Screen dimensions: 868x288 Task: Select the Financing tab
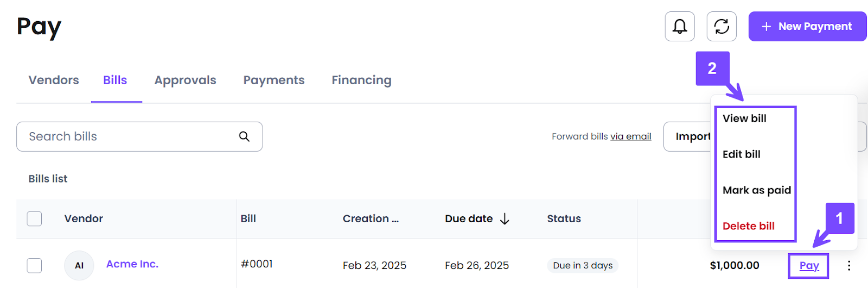(361, 80)
